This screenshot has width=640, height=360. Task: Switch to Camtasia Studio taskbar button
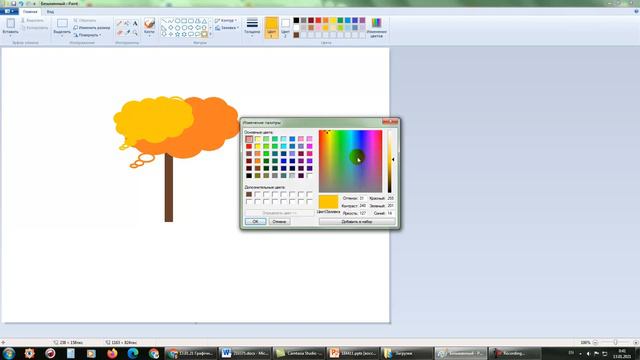(x=299, y=353)
